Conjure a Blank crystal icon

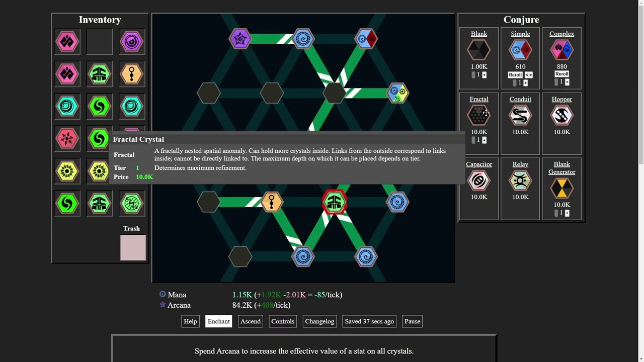[x=479, y=50]
